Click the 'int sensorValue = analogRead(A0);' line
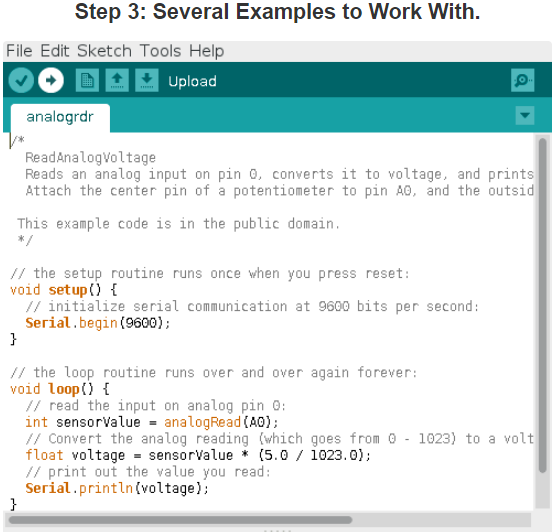 (x=152, y=422)
